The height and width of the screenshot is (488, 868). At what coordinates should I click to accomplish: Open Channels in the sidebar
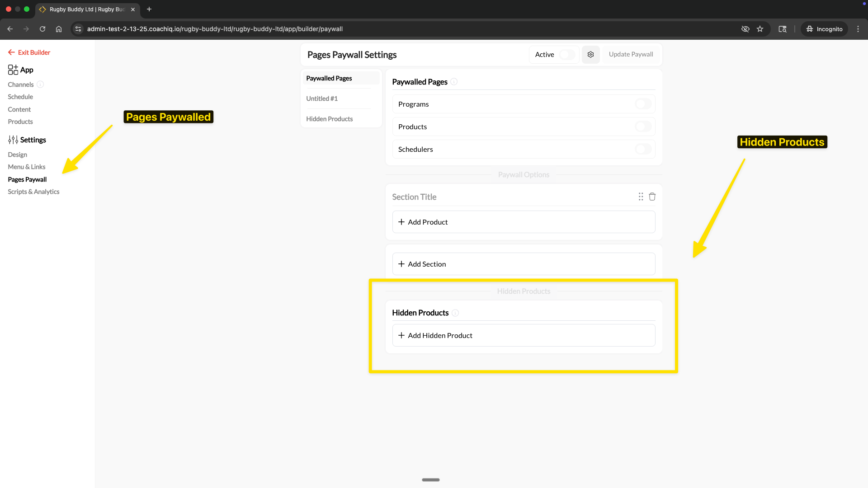pyautogui.click(x=21, y=84)
